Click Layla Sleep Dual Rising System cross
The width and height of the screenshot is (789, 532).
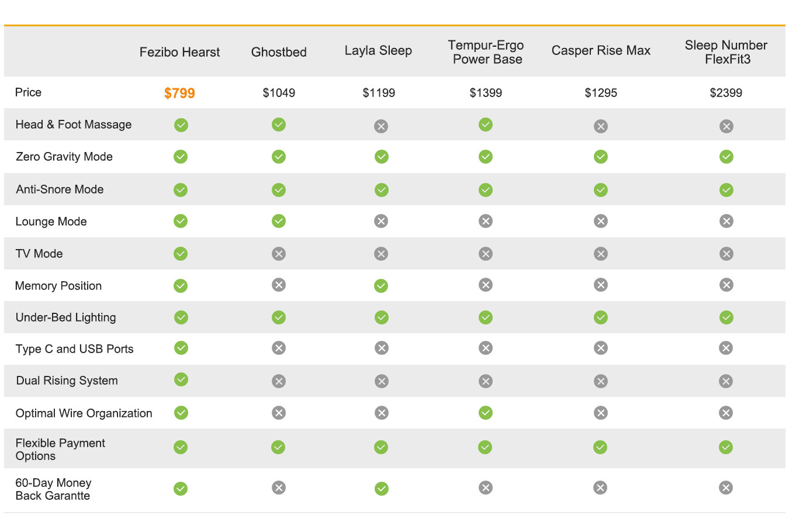pyautogui.click(x=382, y=381)
